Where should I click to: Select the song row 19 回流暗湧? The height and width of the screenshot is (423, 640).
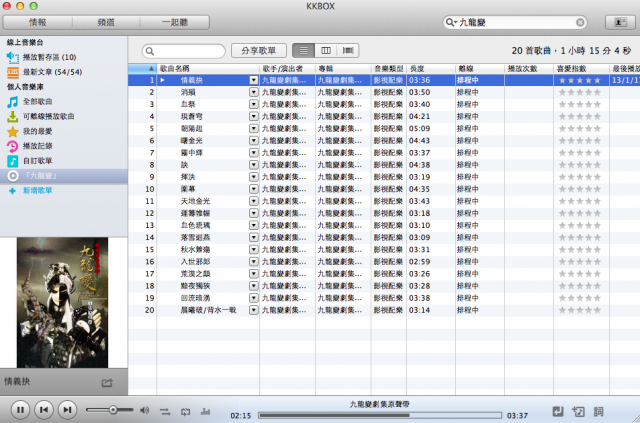[384, 298]
